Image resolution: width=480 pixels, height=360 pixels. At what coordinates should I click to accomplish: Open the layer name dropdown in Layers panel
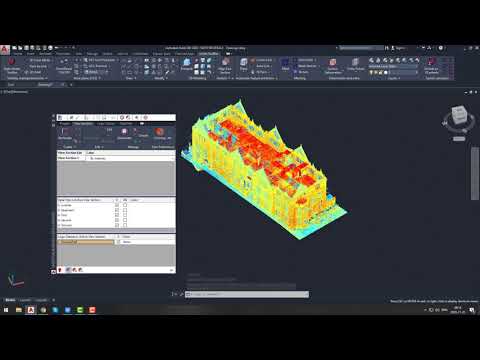coord(393,66)
